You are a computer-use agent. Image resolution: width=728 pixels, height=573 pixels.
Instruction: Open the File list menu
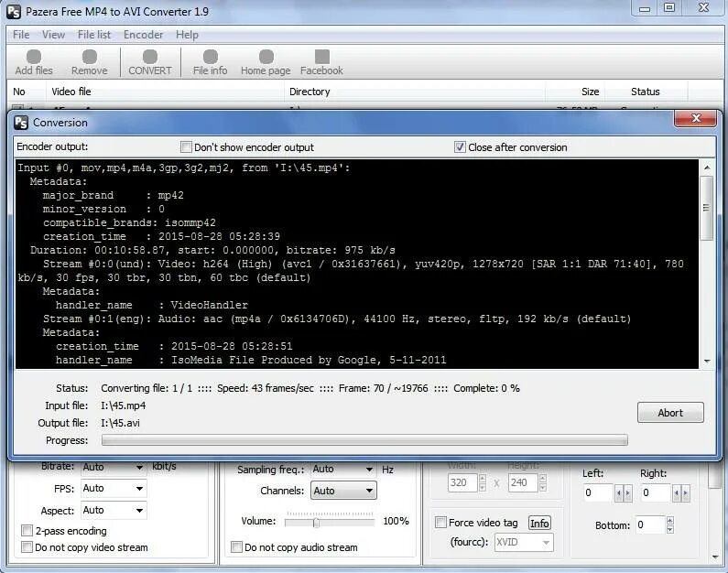click(x=94, y=35)
